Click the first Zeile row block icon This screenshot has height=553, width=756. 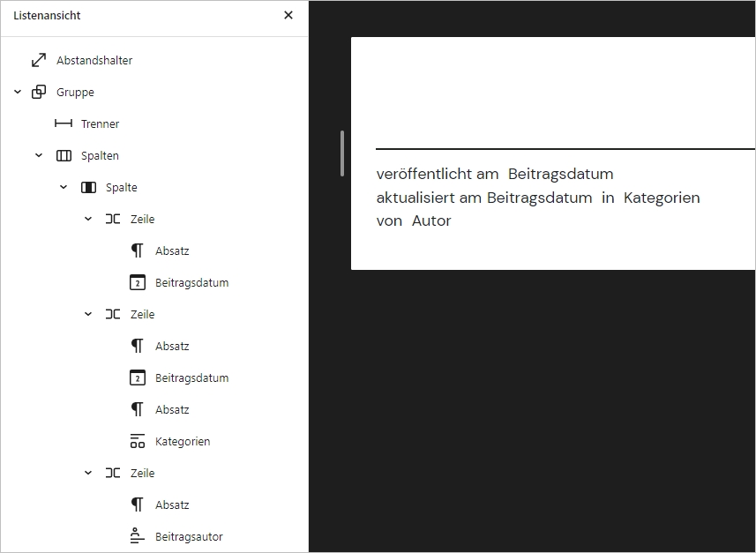pos(112,219)
